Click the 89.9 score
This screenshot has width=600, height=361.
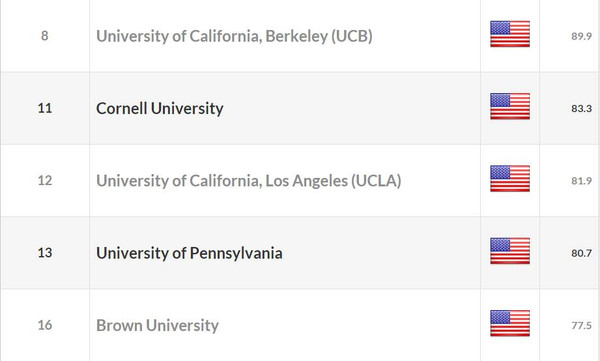pos(582,36)
